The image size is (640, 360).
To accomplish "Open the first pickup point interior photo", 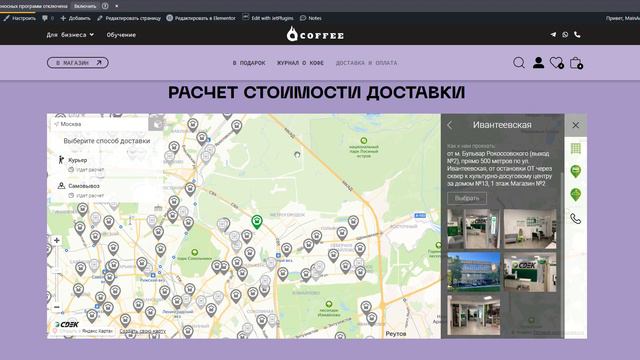I will pos(474,229).
